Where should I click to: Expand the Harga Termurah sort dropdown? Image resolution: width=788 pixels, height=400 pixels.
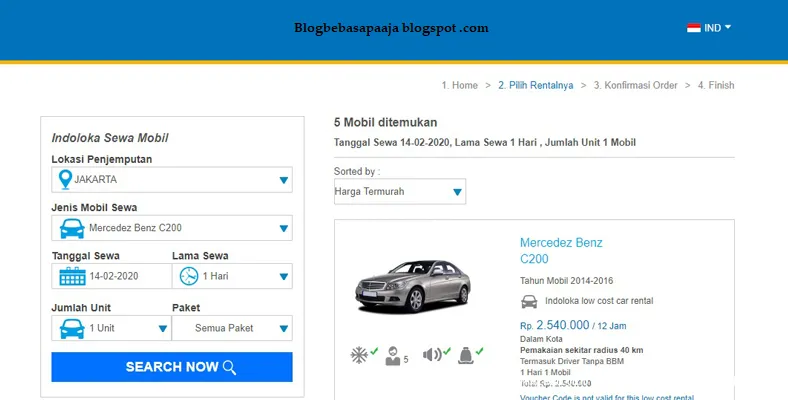point(400,191)
